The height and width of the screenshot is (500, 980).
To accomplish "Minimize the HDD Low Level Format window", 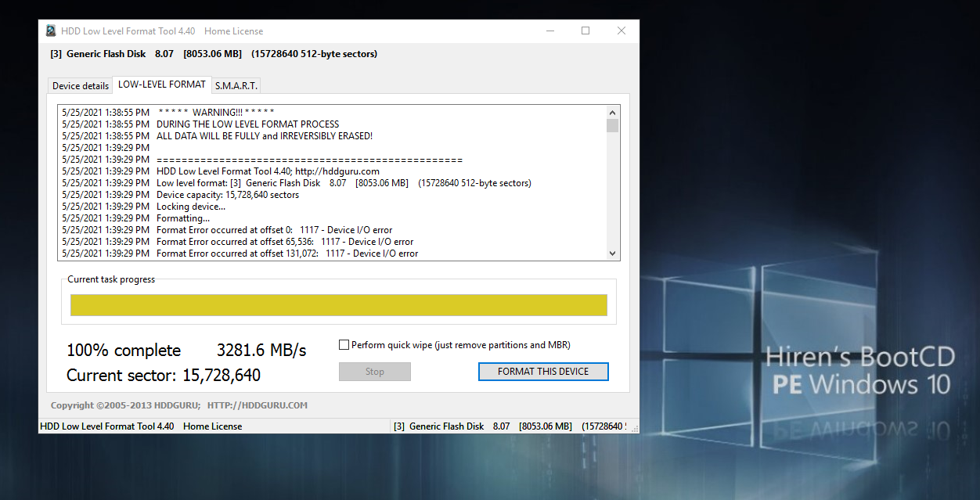I will (549, 31).
